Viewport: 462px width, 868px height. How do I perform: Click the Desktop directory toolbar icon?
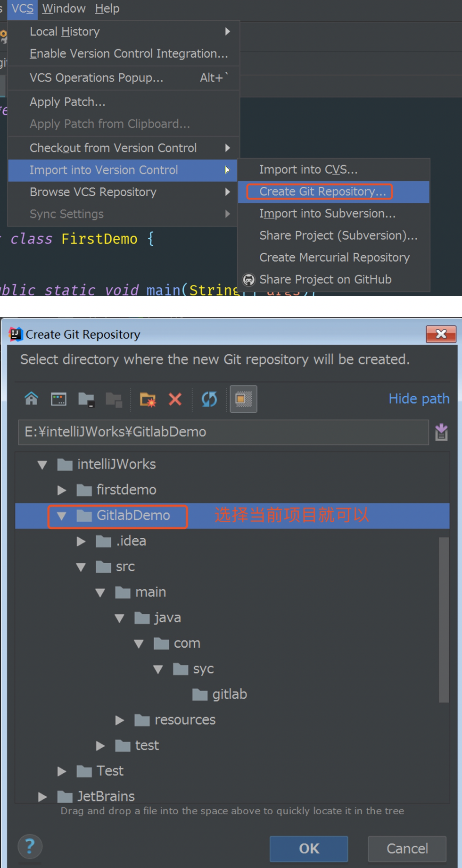pos(58,399)
